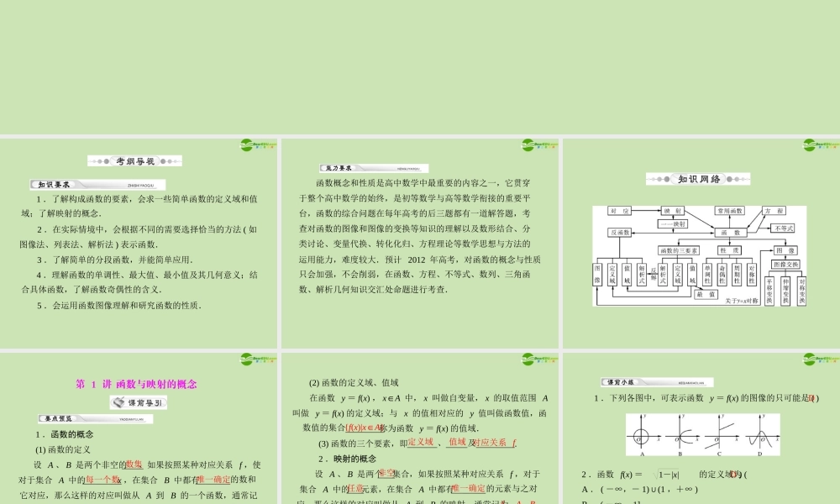The width and height of the screenshot is (840, 504).
Task: Click the book icon beside 课前导引
Action: click(x=118, y=402)
